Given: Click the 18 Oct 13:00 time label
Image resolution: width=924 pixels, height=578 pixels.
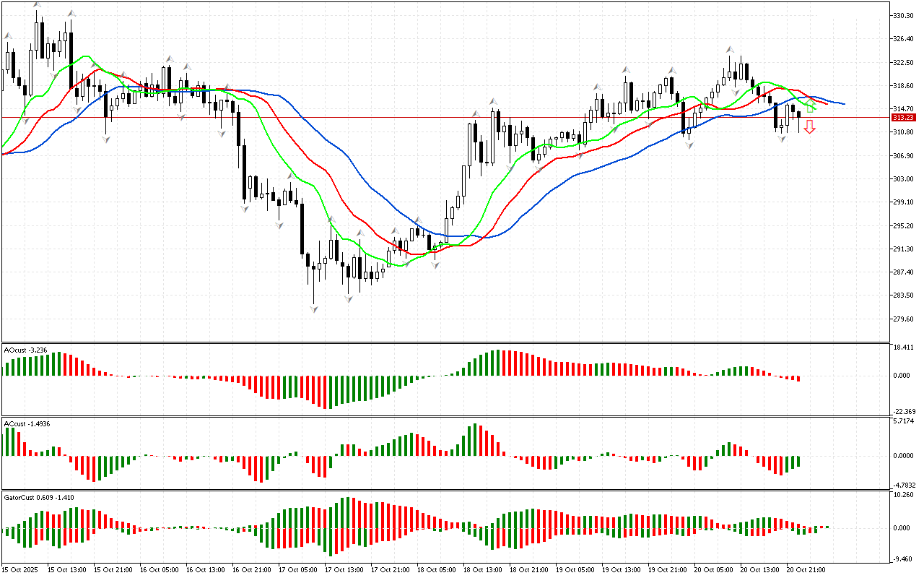Looking at the screenshot, I should [x=481, y=569].
